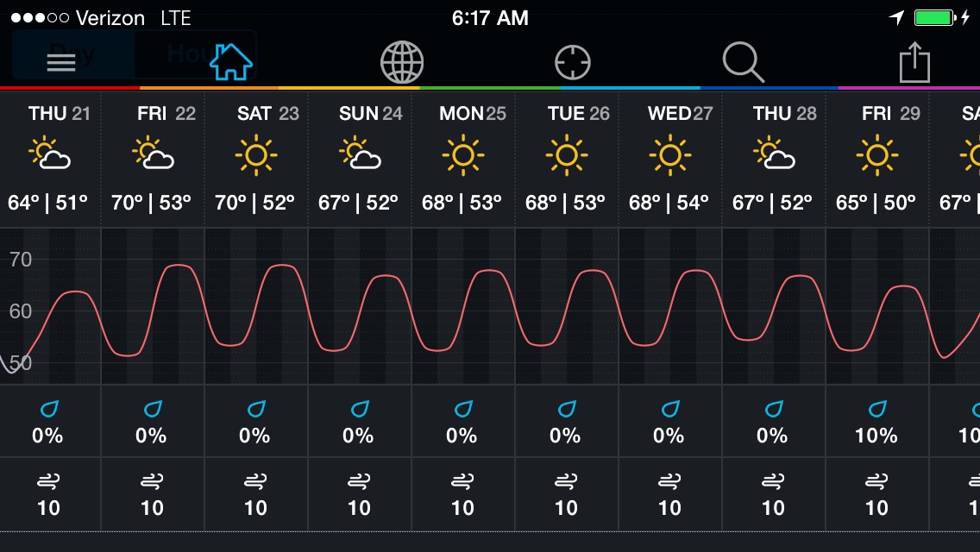Tap the wind icon under MON 25
The image size is (980, 552).
(x=462, y=480)
